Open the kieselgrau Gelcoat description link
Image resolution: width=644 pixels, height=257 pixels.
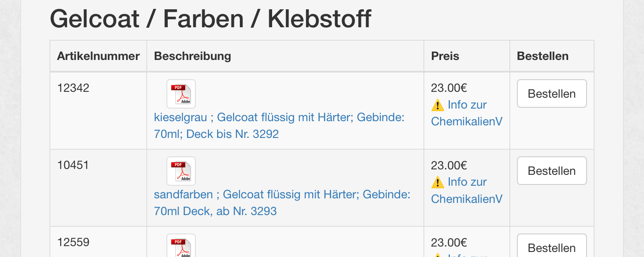click(x=279, y=126)
